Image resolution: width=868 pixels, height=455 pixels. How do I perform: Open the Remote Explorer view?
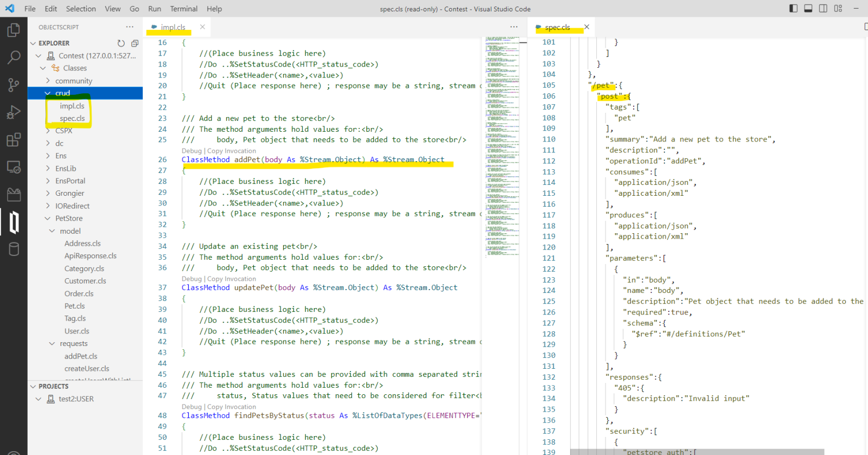pos(14,167)
